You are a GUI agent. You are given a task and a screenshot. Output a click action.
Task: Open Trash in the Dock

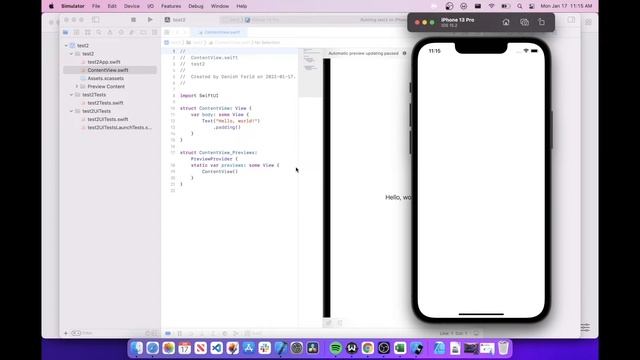point(503,348)
